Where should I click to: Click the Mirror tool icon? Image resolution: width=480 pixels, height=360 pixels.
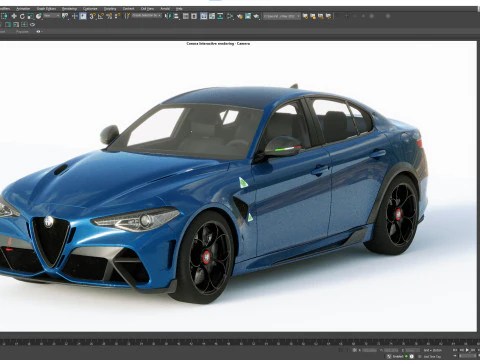pos(168,16)
